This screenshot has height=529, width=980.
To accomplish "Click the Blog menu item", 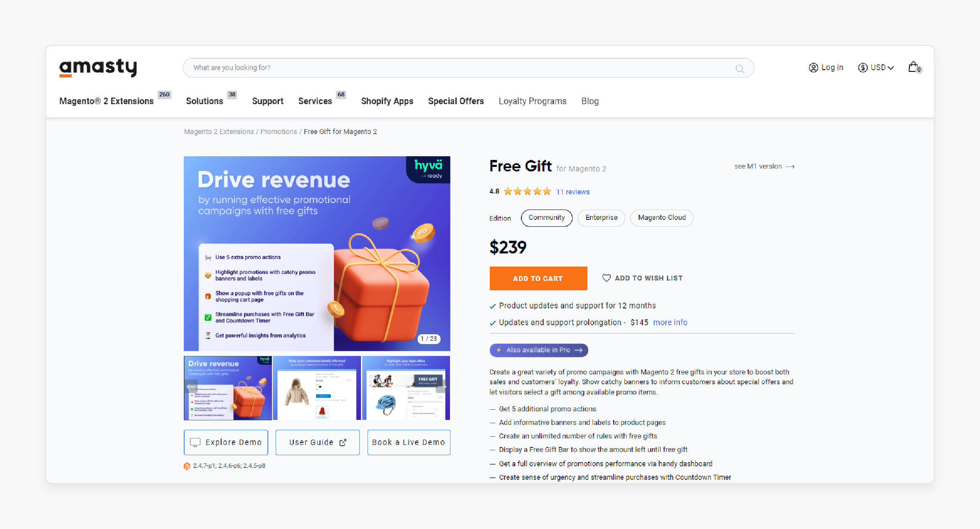I will click(589, 101).
